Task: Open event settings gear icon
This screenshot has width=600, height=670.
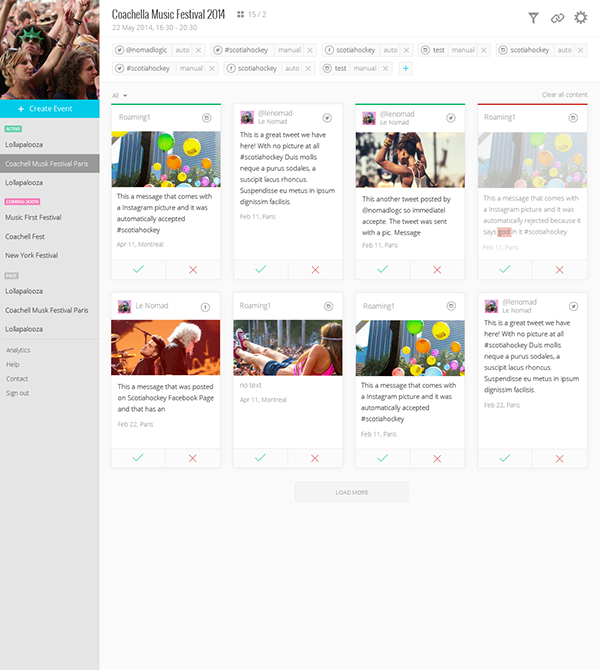Action: 580,18
